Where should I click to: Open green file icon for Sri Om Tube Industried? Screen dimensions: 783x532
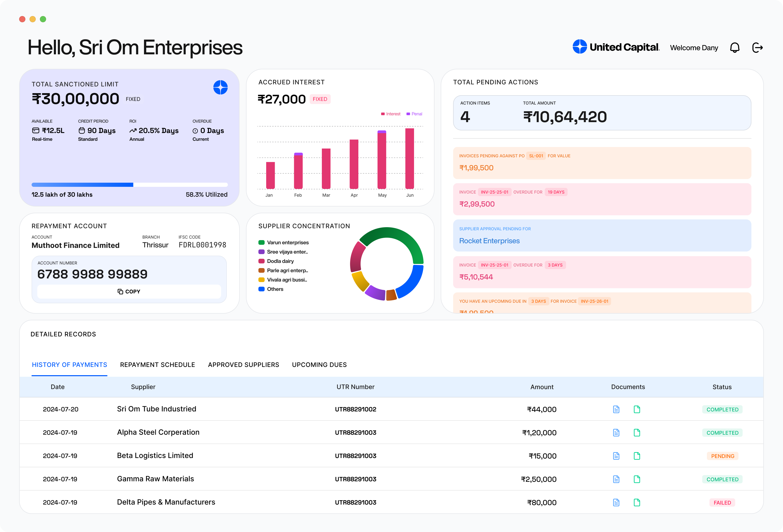[637, 409]
